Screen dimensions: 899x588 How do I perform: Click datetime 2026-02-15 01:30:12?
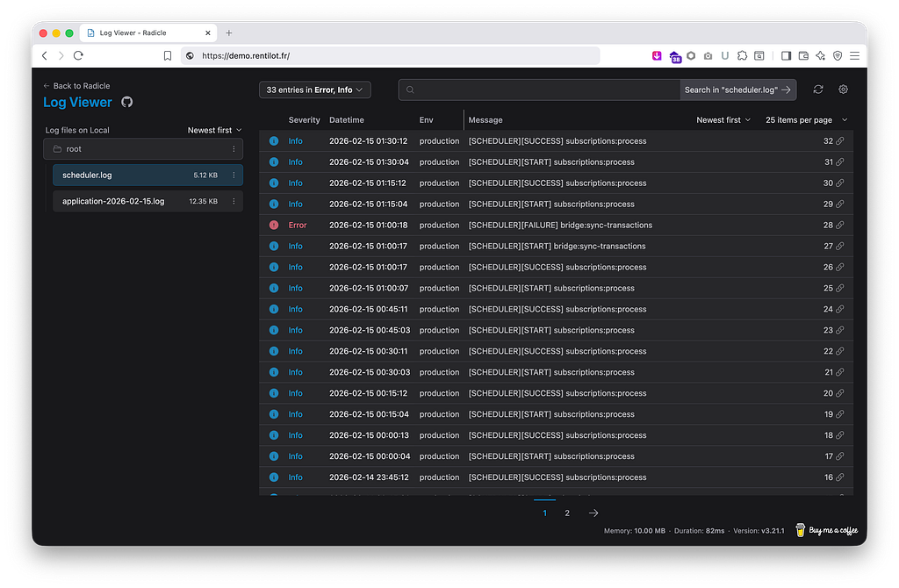pos(368,141)
